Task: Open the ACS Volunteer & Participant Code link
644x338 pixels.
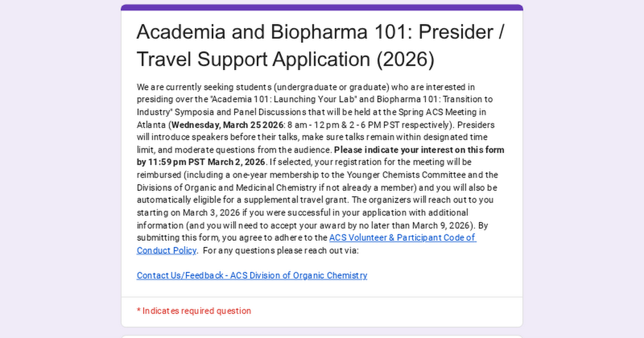Action: point(402,238)
